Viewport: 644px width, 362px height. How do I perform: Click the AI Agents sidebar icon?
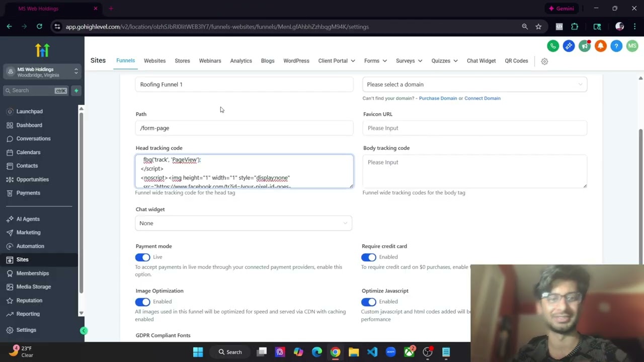[x=10, y=219]
